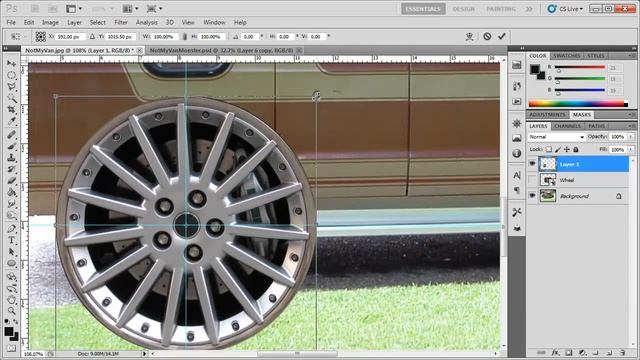Launch Bridge from application bar

pos(35,9)
